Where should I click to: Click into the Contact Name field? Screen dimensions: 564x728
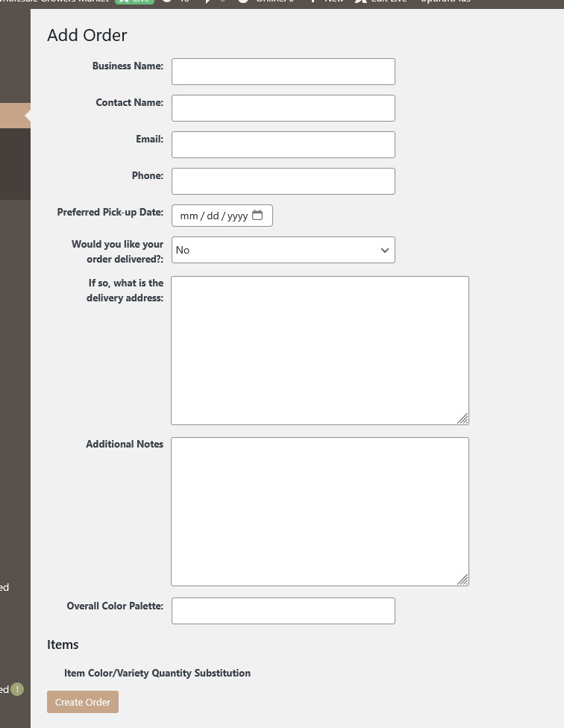click(283, 108)
